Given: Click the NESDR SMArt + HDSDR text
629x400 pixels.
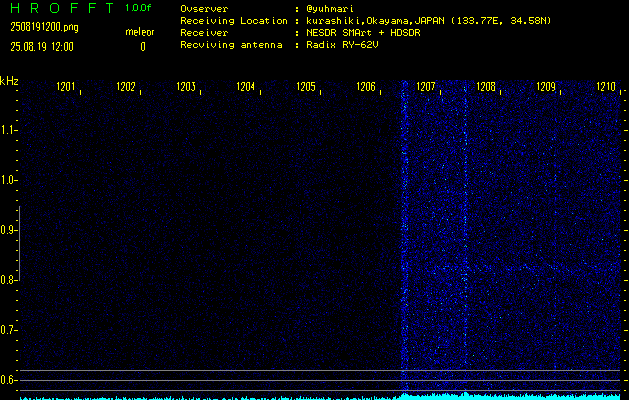Looking at the screenshot, I should pos(363,33).
